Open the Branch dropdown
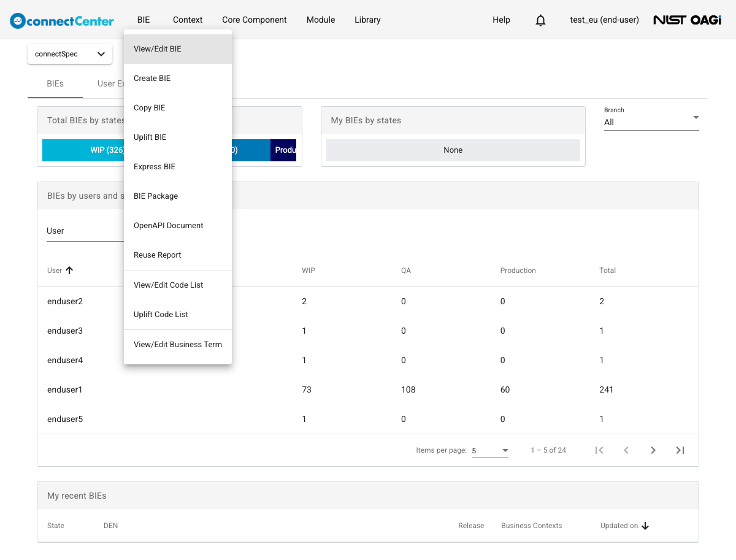This screenshot has width=736, height=560. [x=651, y=118]
